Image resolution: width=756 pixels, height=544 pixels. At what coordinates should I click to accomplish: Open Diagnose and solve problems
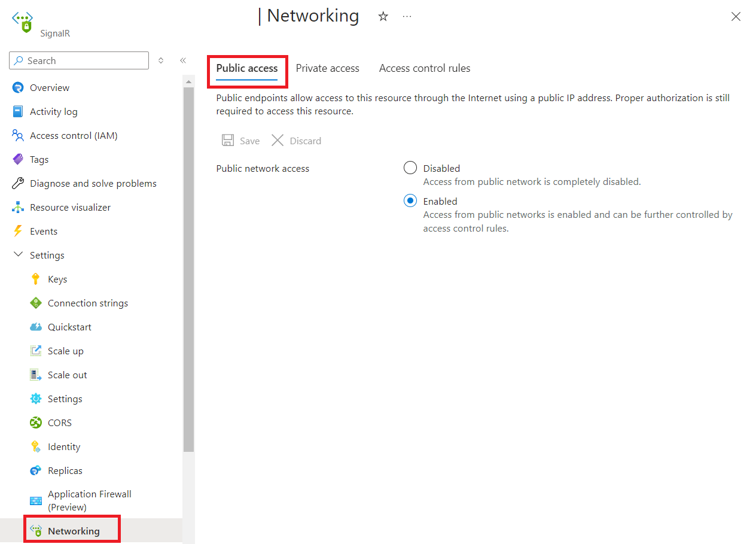pos(93,183)
